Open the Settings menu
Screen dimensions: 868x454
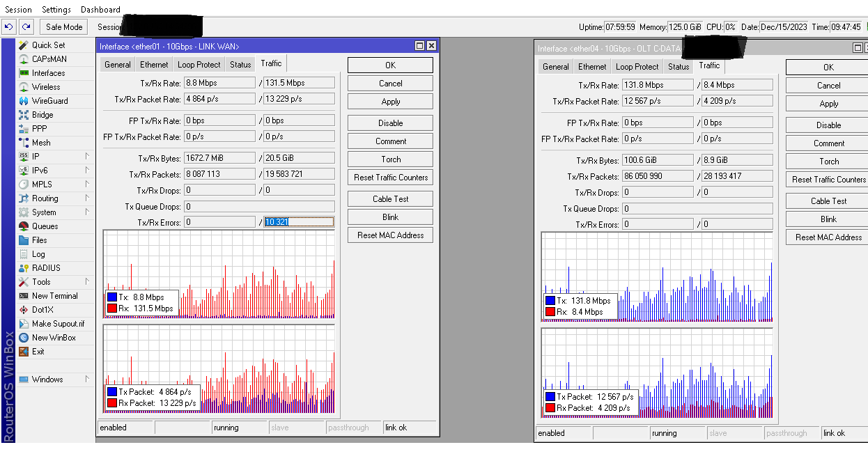[56, 10]
